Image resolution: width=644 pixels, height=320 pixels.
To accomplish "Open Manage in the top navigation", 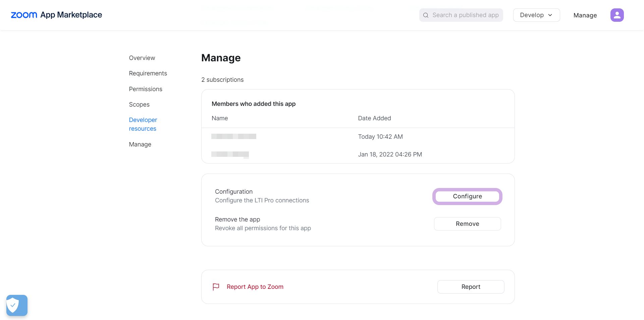I will point(585,15).
